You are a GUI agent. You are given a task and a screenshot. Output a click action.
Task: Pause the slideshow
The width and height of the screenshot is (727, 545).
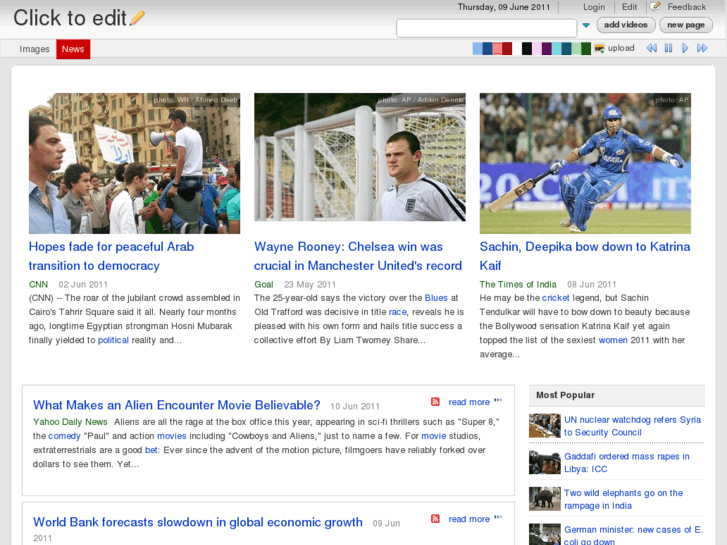(x=668, y=48)
